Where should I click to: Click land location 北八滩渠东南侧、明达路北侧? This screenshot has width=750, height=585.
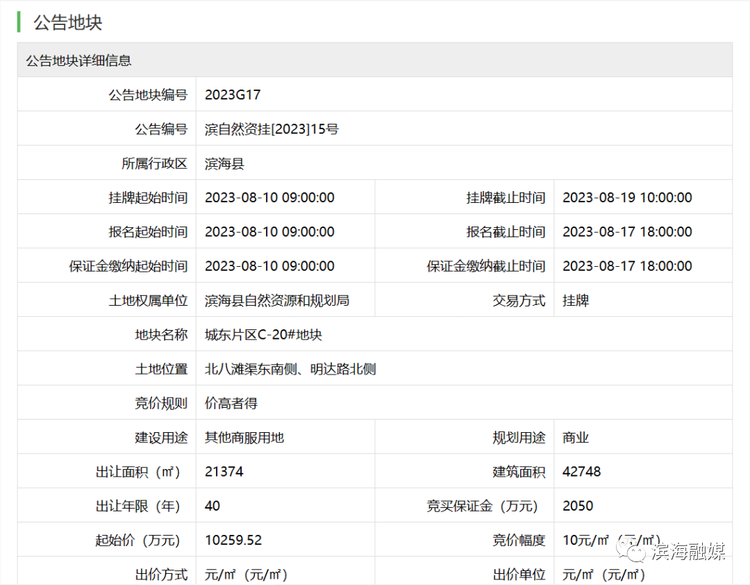290,369
